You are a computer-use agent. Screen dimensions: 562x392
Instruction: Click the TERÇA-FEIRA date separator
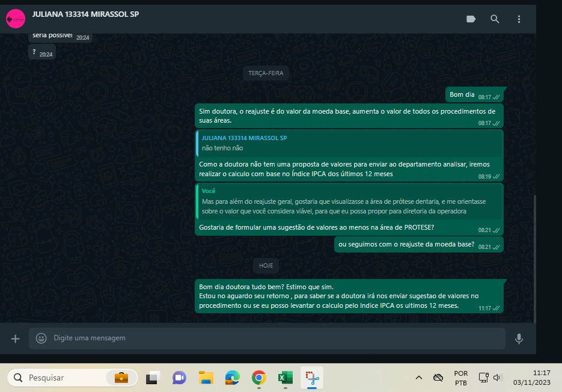(266, 73)
